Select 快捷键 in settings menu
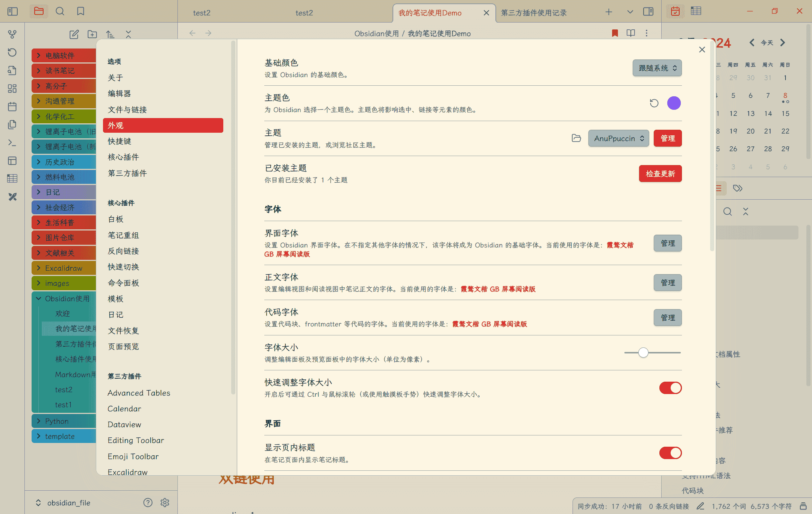The width and height of the screenshot is (812, 514). pyautogui.click(x=120, y=141)
